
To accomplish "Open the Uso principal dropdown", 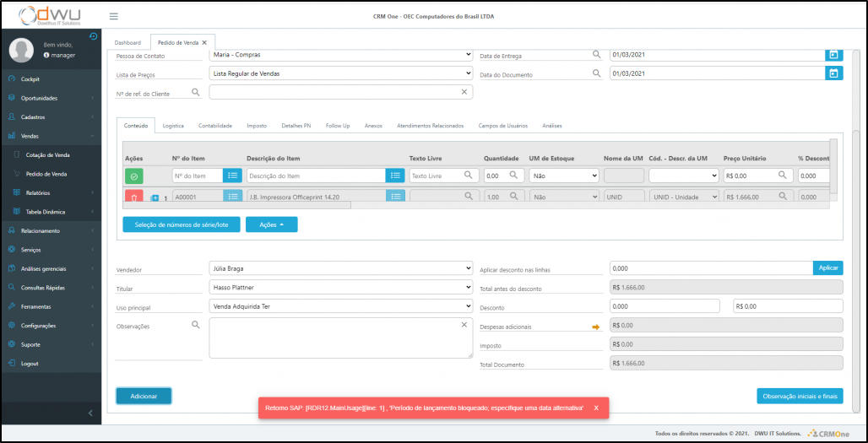I will pyautogui.click(x=340, y=306).
